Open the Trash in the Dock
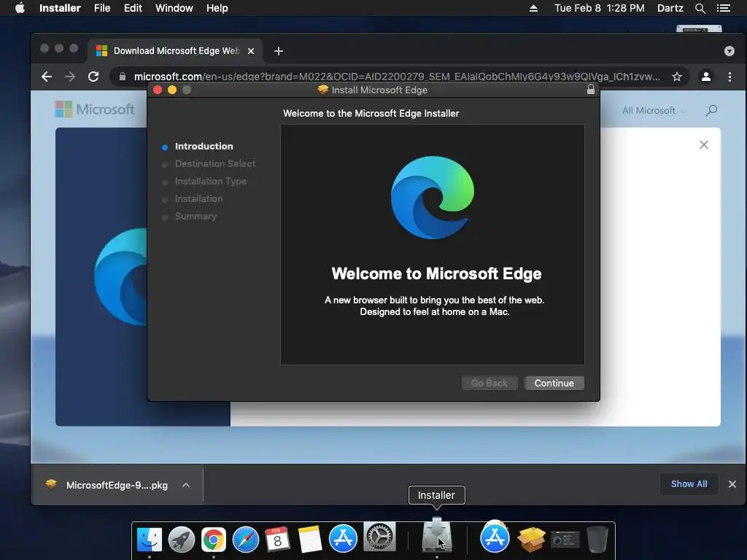The width and height of the screenshot is (747, 560). [597, 540]
